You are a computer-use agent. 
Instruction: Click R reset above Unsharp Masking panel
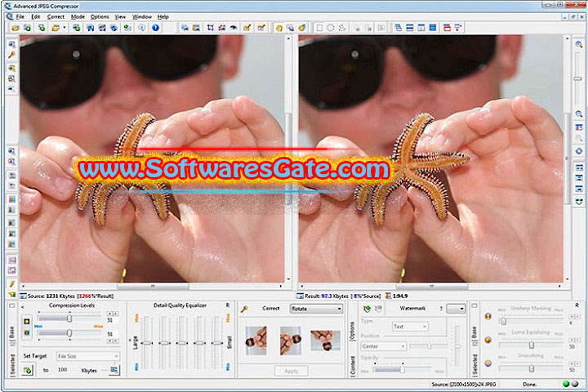pos(577,305)
